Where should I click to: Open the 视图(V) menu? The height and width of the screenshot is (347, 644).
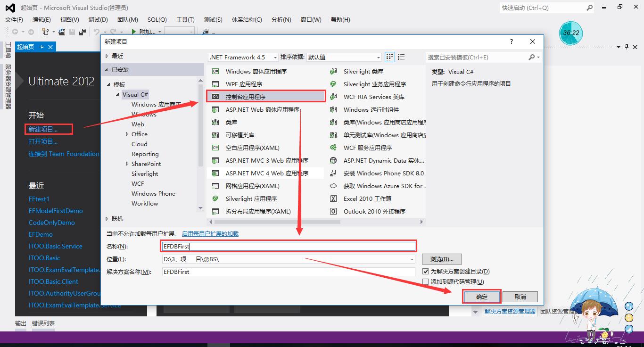click(x=70, y=19)
